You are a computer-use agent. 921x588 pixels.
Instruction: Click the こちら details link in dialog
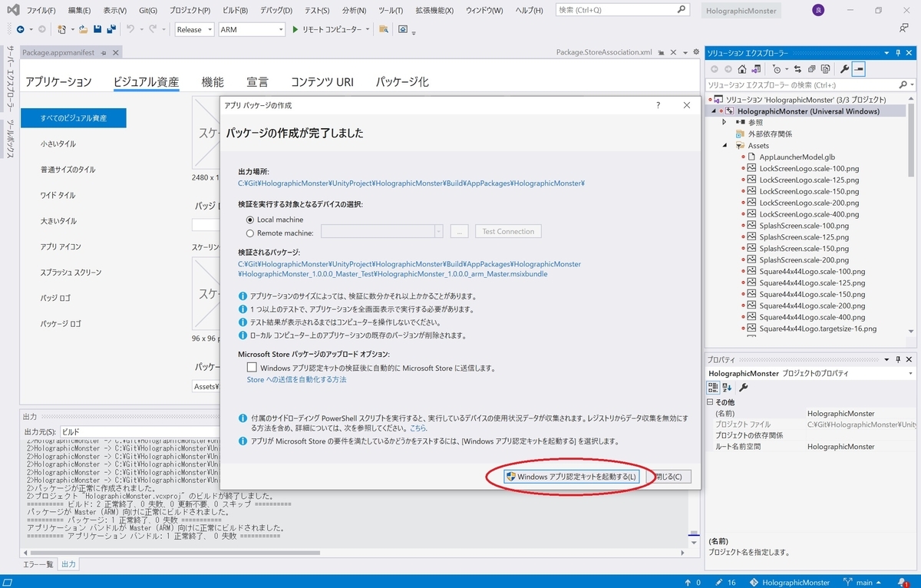tap(418, 428)
